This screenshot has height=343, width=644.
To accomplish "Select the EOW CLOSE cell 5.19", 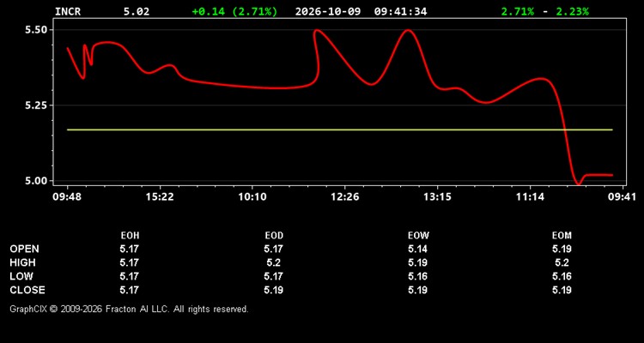I will coord(417,290).
